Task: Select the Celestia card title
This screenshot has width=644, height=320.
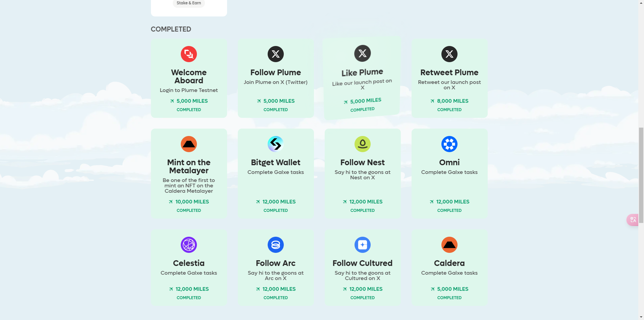Action: click(x=189, y=263)
